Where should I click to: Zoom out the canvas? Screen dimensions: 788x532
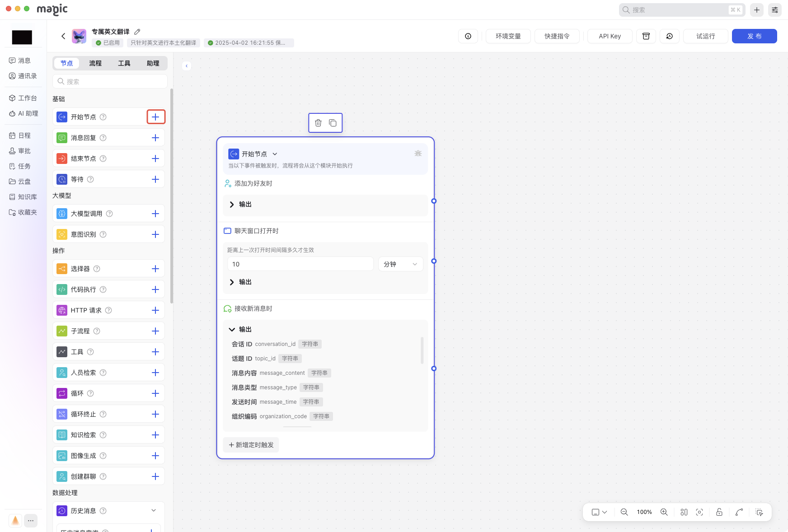[x=624, y=512]
